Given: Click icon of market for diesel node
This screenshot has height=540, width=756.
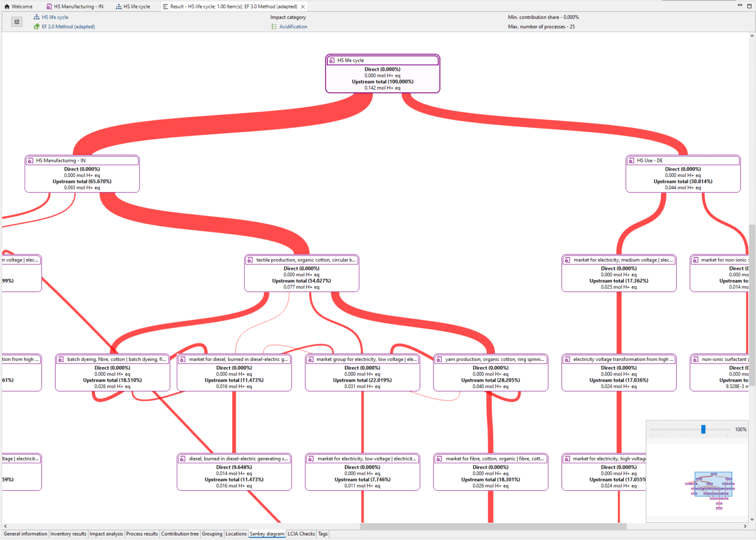Looking at the screenshot, I should coord(183,360).
